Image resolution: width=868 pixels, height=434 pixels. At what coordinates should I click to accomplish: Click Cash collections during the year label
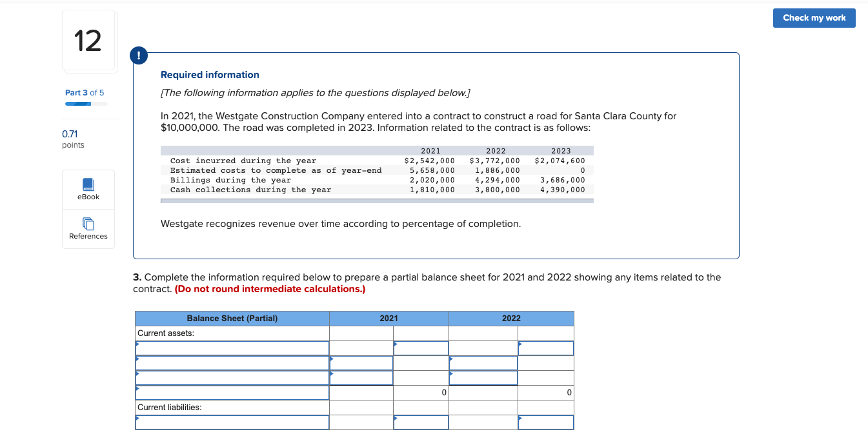(250, 190)
